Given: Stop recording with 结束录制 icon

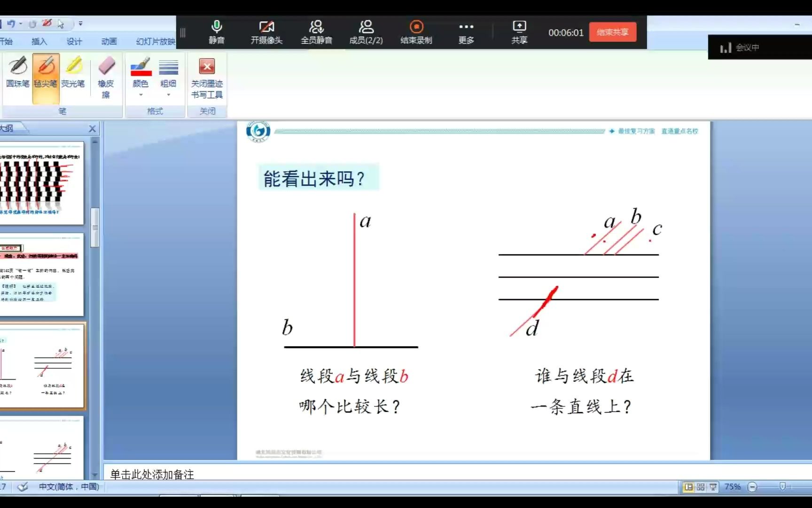Looking at the screenshot, I should 415,32.
